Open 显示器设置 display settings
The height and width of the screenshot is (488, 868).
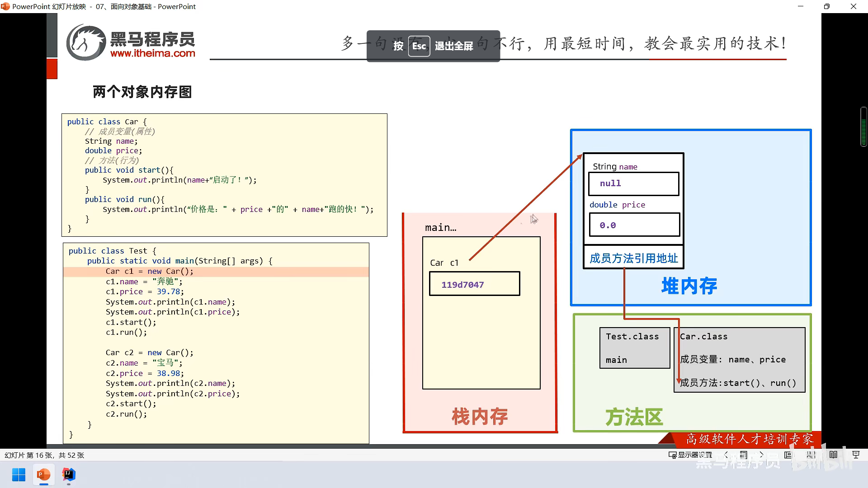tap(690, 455)
